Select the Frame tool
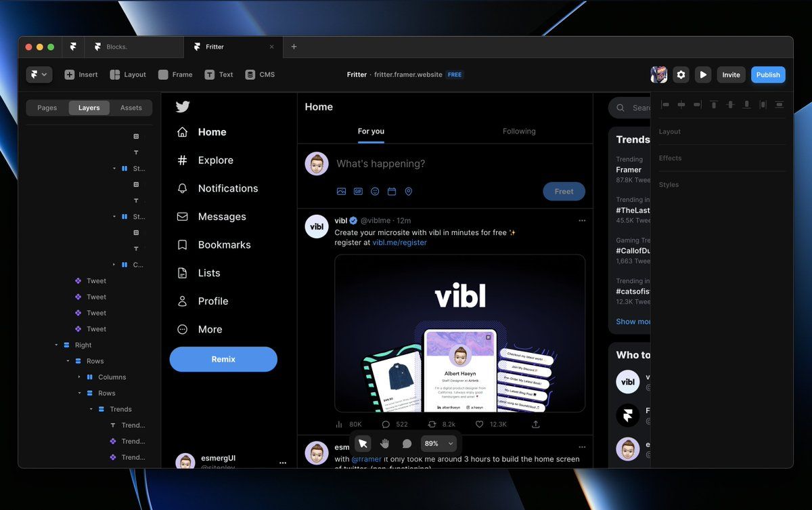 pyautogui.click(x=163, y=75)
